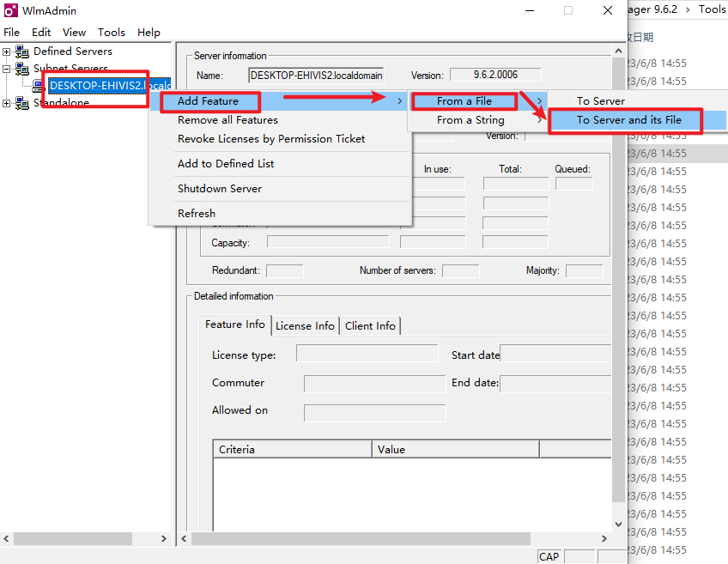This screenshot has width=728, height=564.
Task: Select the To Server submenu option
Action: 600,101
